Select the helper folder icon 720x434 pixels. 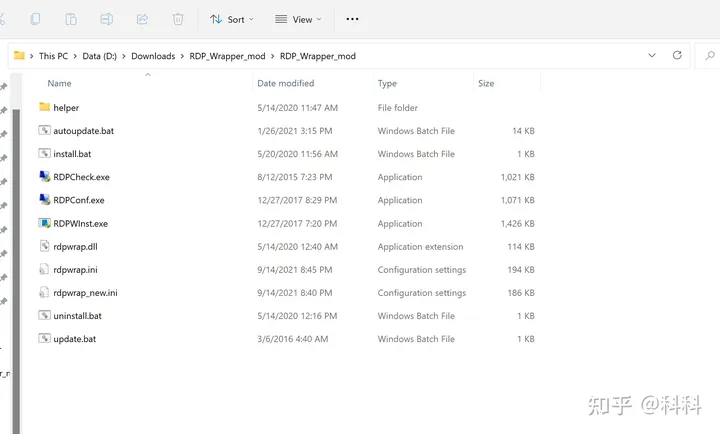click(x=45, y=107)
